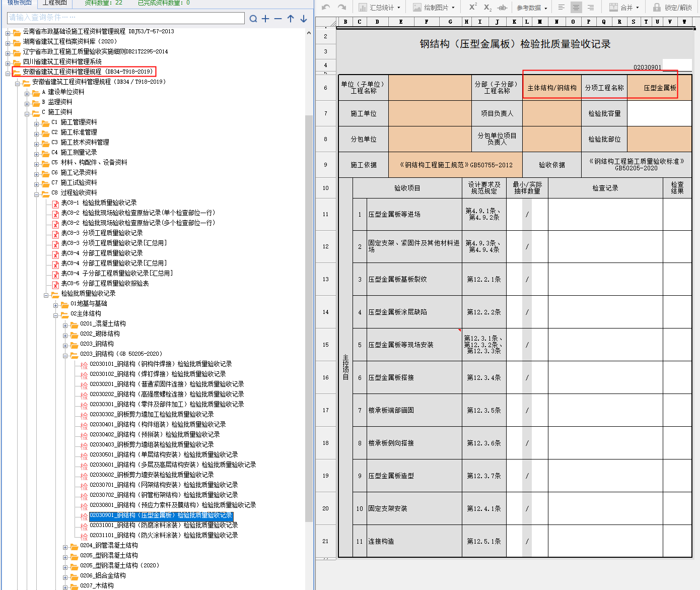Toggle strikethrough ab icon
Screen dimensions: 700x590
pos(502,8)
